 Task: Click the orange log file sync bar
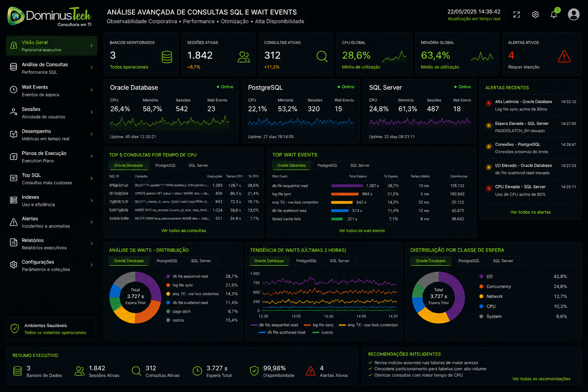[x=345, y=194]
